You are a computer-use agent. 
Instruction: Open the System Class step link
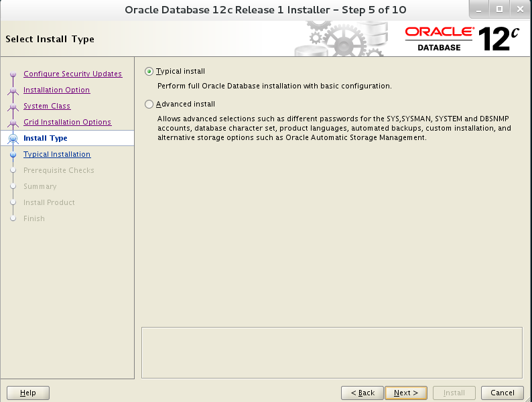(47, 106)
